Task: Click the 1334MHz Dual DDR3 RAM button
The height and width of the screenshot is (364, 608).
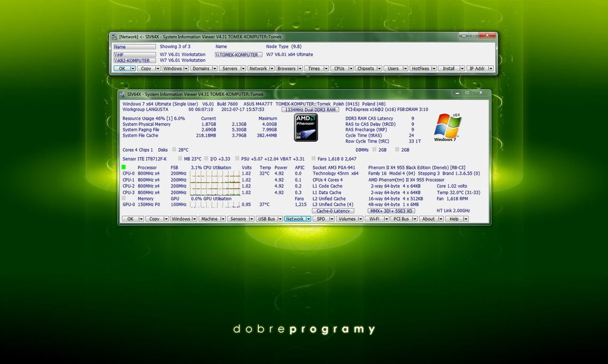Action: coord(310,110)
